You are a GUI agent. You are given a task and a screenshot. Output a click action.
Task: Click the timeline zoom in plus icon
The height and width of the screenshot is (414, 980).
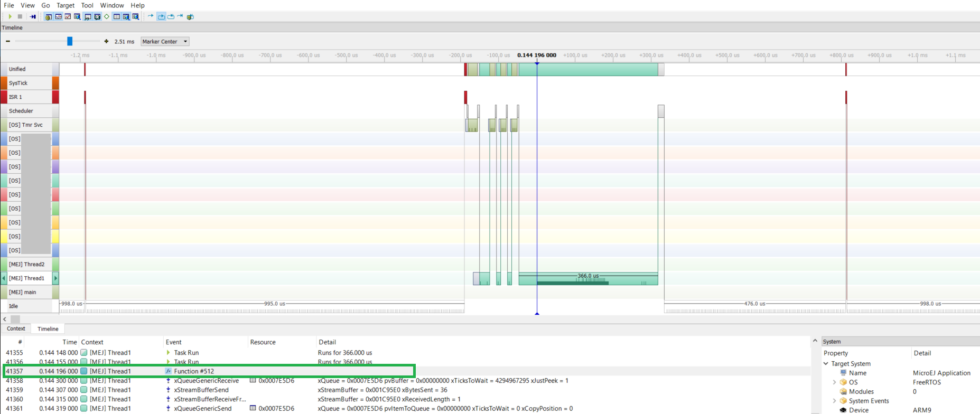[106, 41]
